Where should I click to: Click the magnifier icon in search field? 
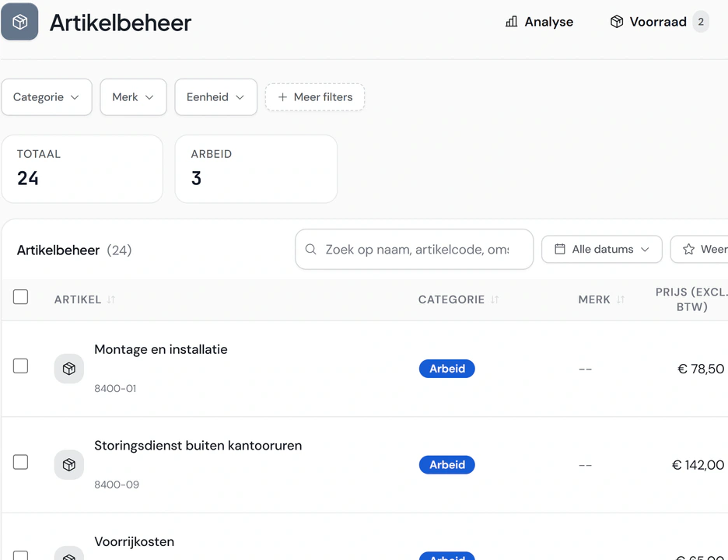[310, 250]
